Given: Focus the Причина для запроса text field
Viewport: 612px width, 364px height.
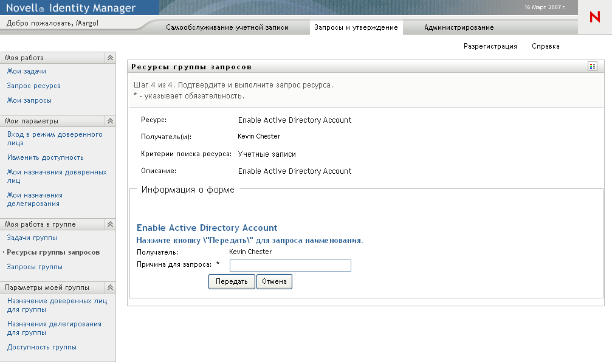Looking at the screenshot, I should (x=291, y=265).
